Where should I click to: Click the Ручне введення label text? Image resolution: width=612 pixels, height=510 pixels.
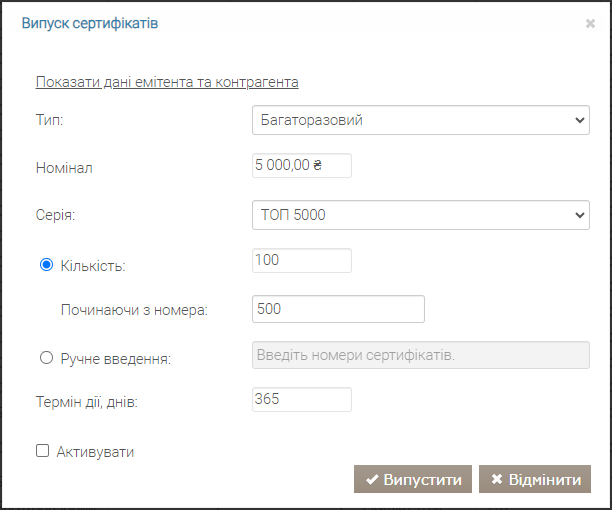click(x=116, y=359)
